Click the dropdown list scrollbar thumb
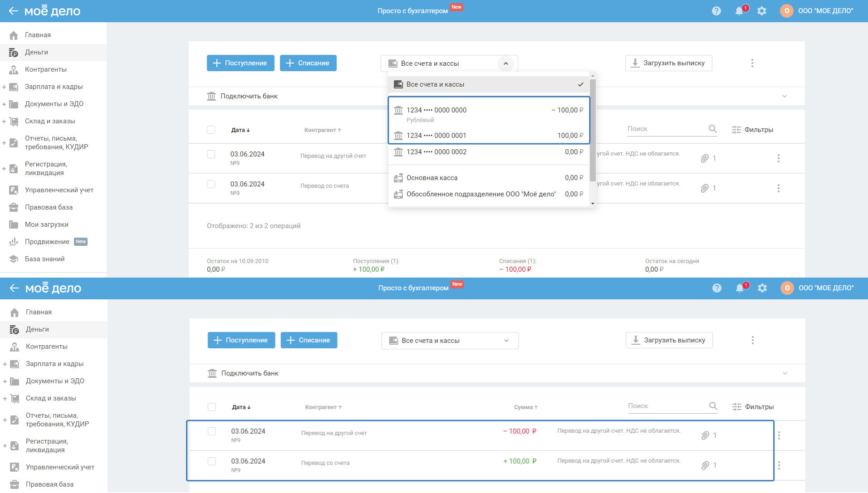Image resolution: width=868 pixels, height=493 pixels. pyautogui.click(x=593, y=131)
